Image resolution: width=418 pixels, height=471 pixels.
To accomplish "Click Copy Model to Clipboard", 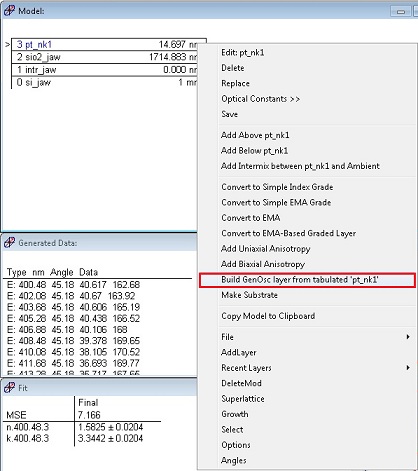I will (268, 316).
